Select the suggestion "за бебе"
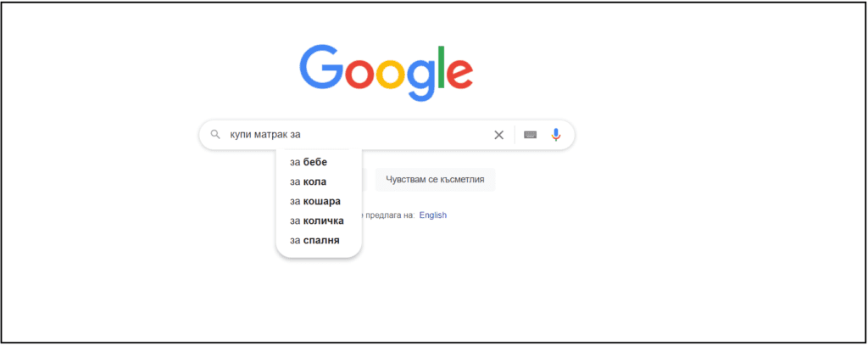Viewport: 868px width, 346px height. click(309, 162)
